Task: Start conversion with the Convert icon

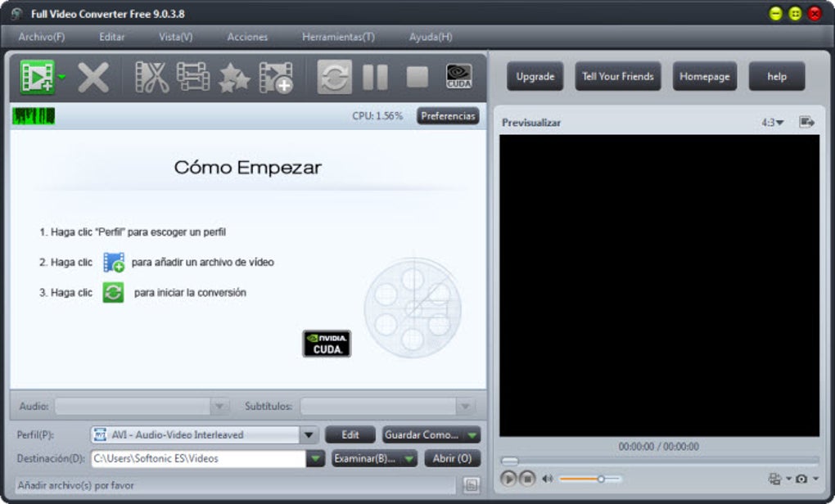Action: (335, 77)
